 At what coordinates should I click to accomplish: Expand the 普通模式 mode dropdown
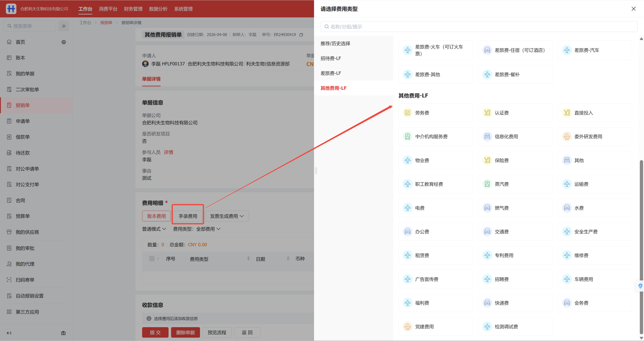154,229
